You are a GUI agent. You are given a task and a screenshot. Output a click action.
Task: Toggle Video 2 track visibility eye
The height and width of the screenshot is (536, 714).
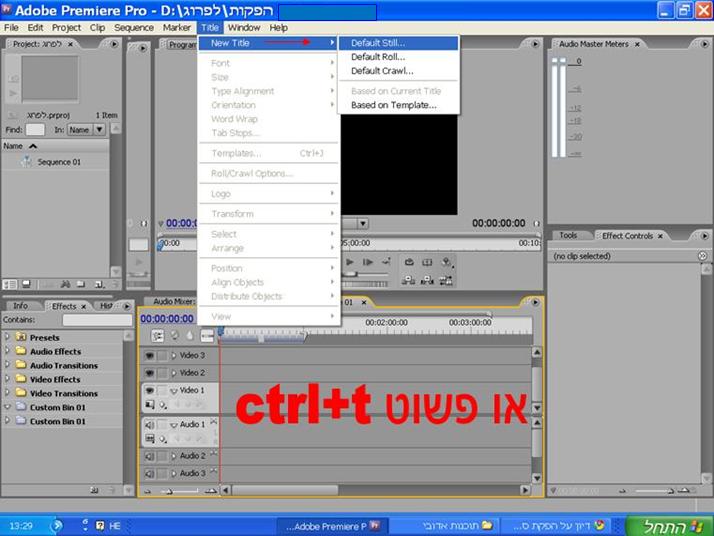click(149, 373)
